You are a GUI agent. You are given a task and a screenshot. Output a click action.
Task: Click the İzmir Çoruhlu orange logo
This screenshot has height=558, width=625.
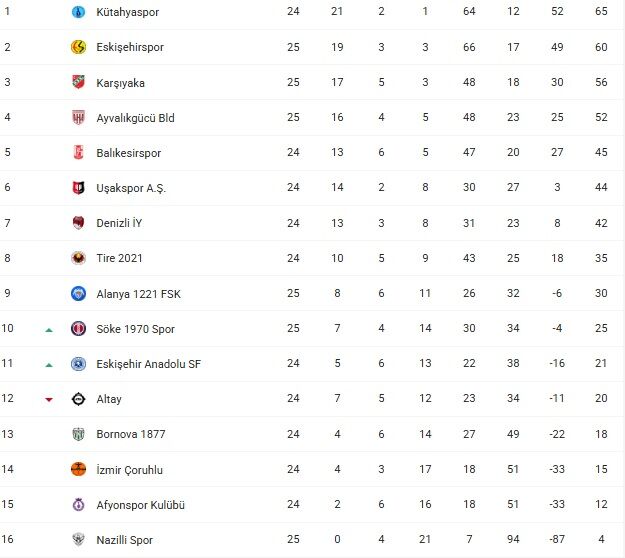point(78,469)
